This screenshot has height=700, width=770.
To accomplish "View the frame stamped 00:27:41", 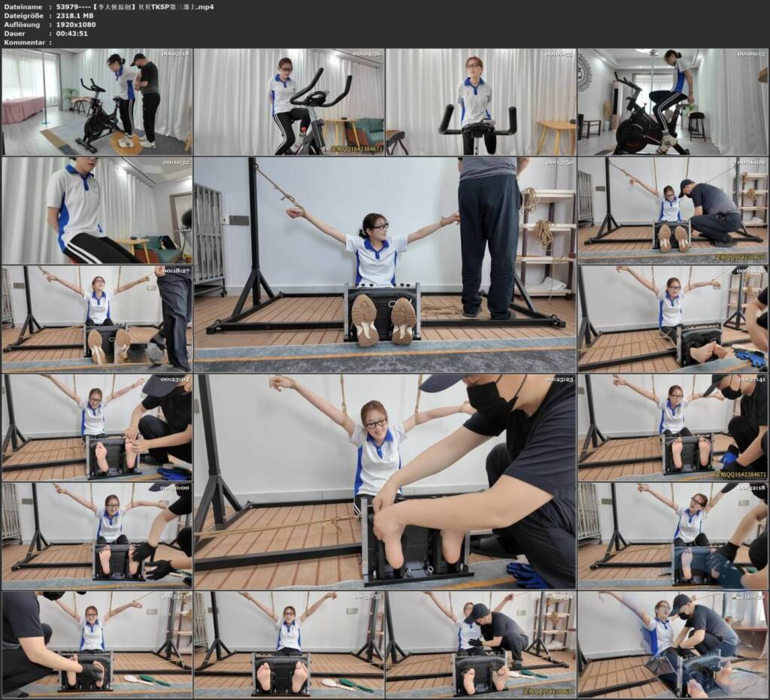I will (x=673, y=428).
